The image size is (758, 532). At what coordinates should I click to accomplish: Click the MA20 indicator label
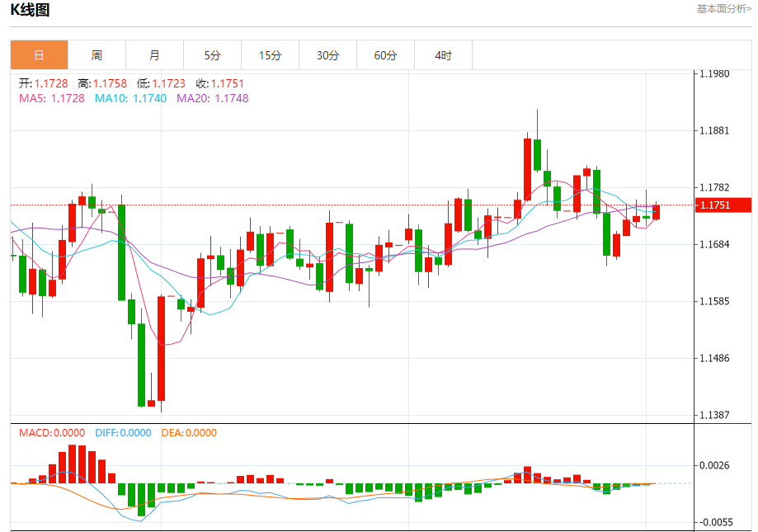[x=212, y=99]
